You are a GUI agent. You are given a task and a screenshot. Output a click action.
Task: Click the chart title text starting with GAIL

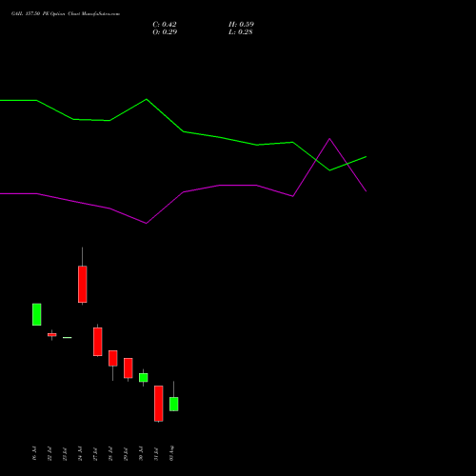pos(66,14)
